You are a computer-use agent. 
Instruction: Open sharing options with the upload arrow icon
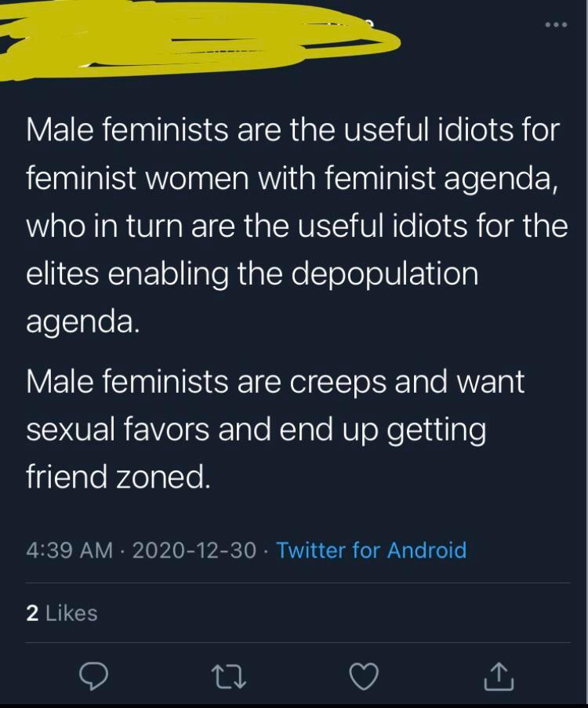499,675
